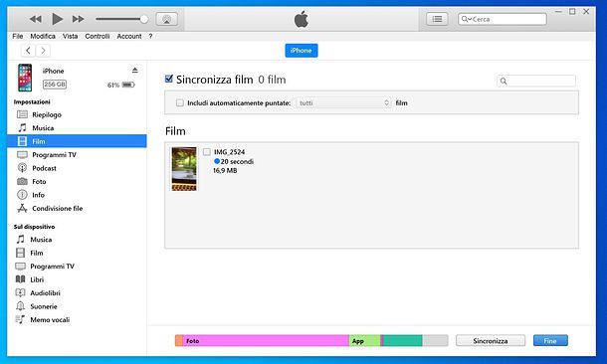Focus the Cerca search field

pos(503,19)
